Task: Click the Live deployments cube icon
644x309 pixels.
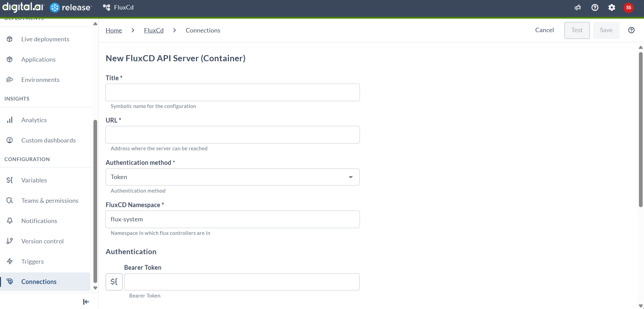Action: 10,39
